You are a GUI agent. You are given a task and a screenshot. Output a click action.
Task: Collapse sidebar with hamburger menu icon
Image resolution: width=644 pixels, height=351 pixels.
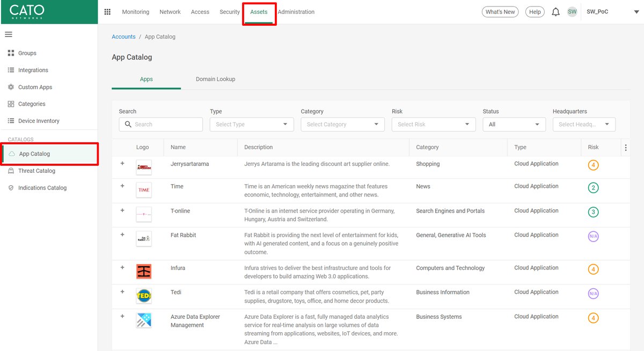(9, 34)
